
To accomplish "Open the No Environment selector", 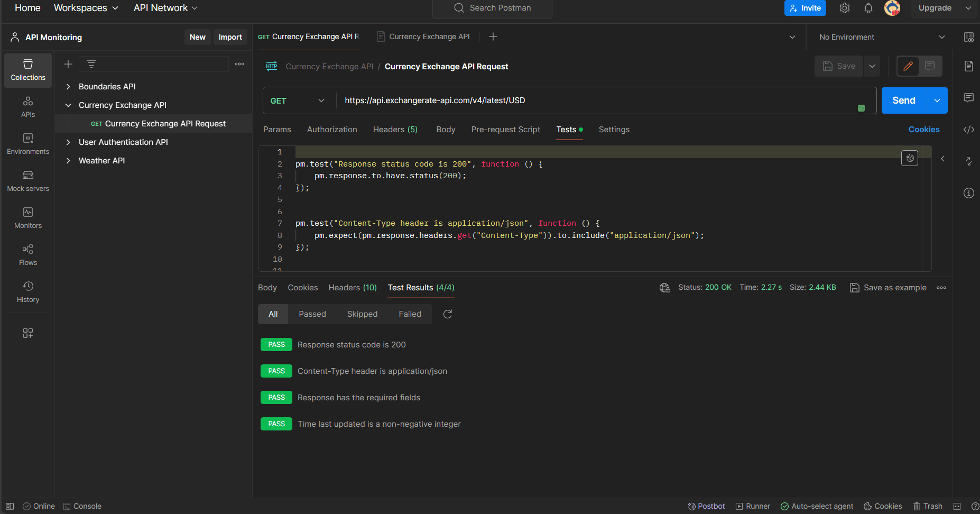I will (882, 37).
